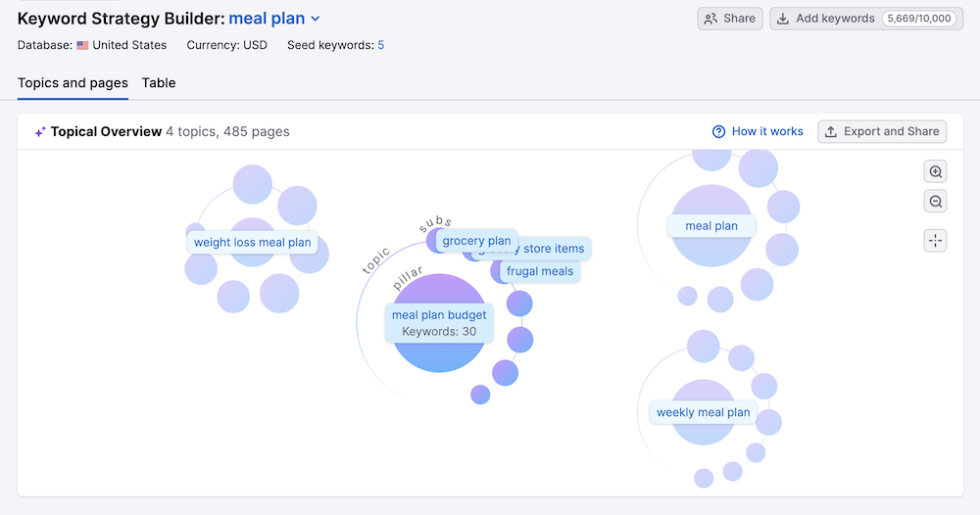Viewport: 980px width, 515px height.
Task: Click Add keywords button
Action: pyautogui.click(x=866, y=19)
